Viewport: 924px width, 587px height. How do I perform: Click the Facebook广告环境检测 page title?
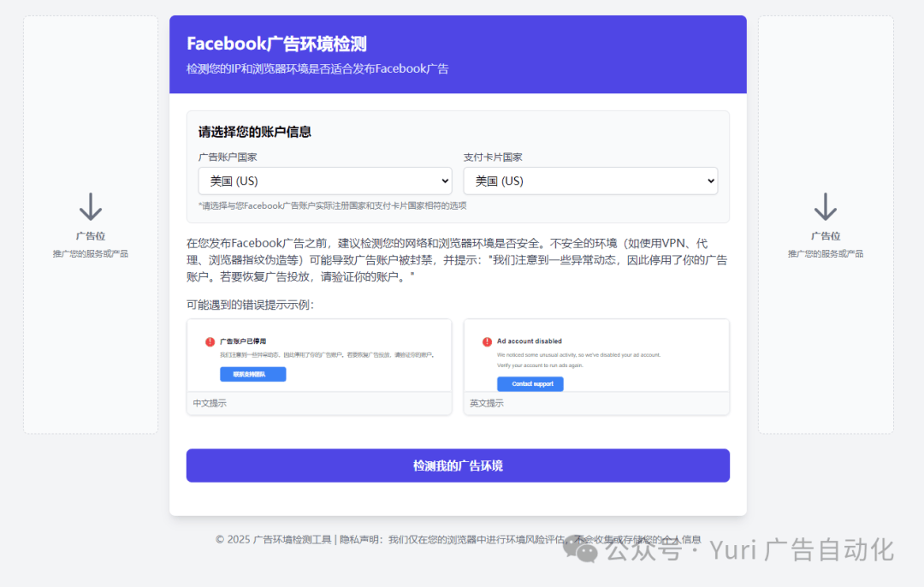click(x=276, y=44)
